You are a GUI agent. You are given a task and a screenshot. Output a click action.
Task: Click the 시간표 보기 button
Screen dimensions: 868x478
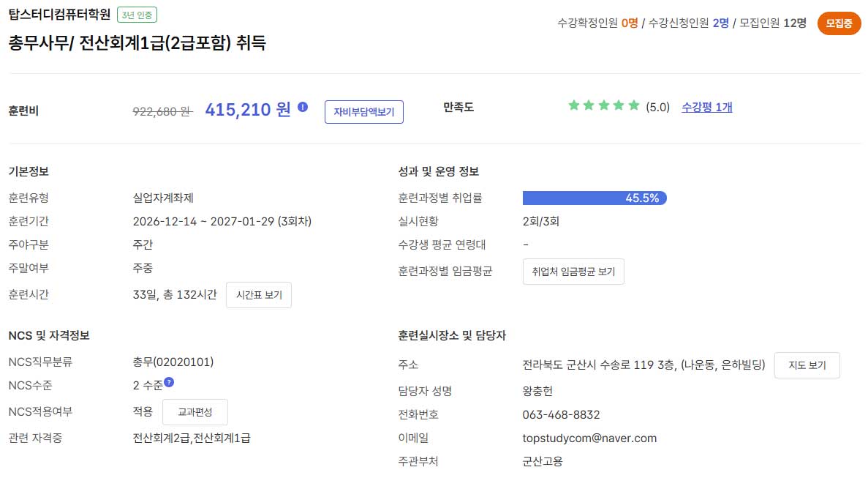pos(259,295)
